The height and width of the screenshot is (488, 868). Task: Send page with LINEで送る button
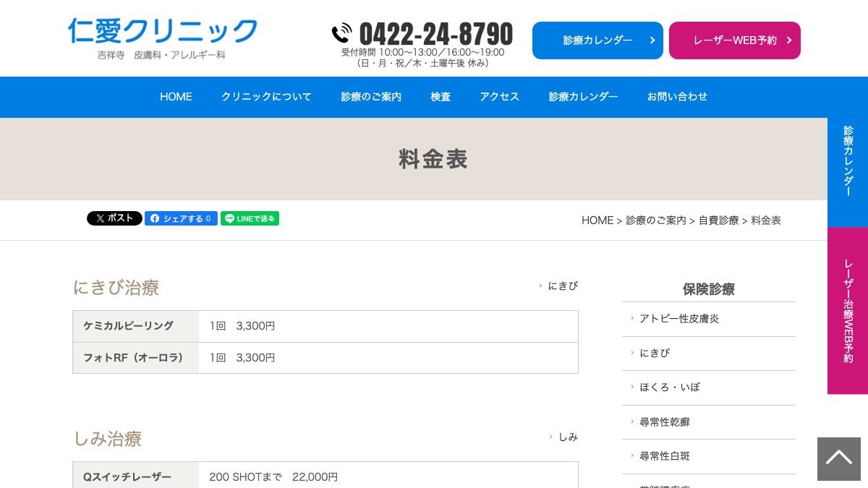250,218
